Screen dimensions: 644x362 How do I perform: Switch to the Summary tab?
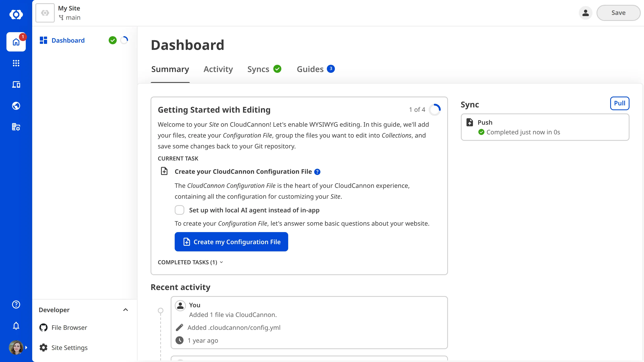(170, 69)
